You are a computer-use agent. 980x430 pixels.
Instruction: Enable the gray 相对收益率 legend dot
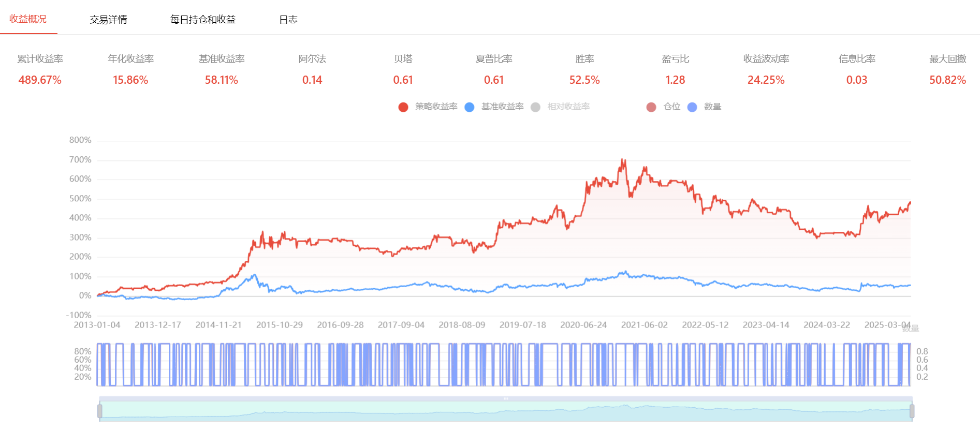coord(536,107)
